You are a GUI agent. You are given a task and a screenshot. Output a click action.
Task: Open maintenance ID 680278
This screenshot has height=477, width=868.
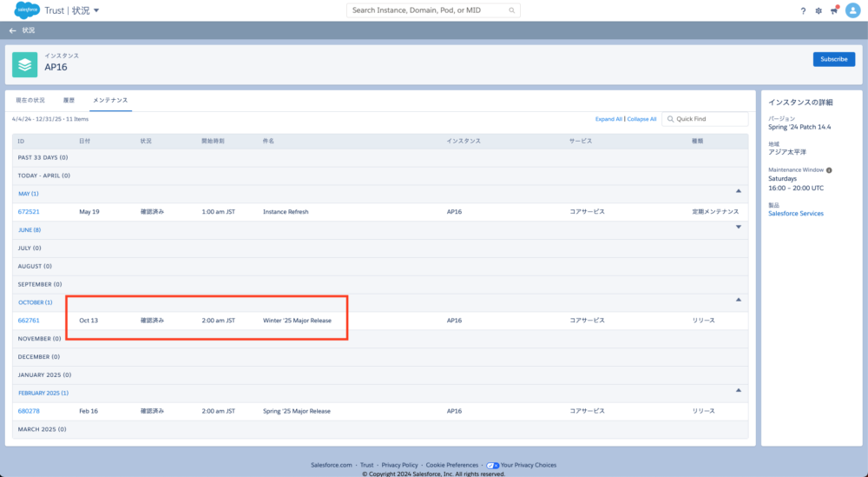29,411
